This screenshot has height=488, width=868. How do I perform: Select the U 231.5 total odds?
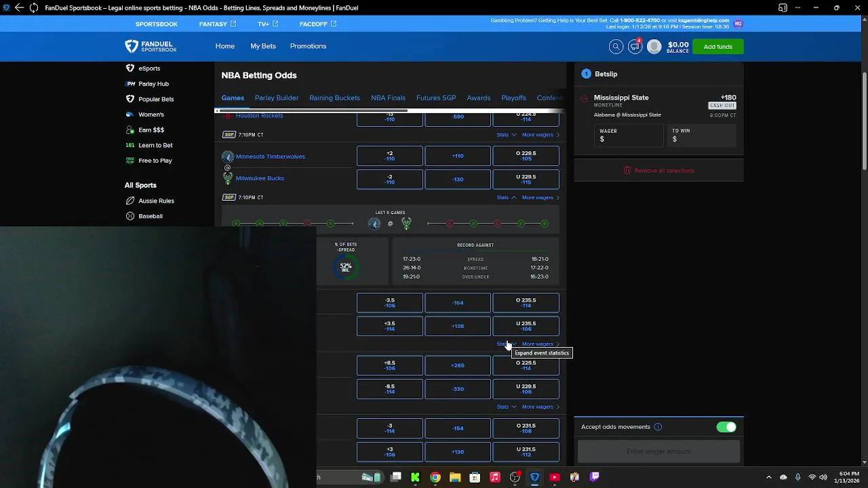click(526, 452)
